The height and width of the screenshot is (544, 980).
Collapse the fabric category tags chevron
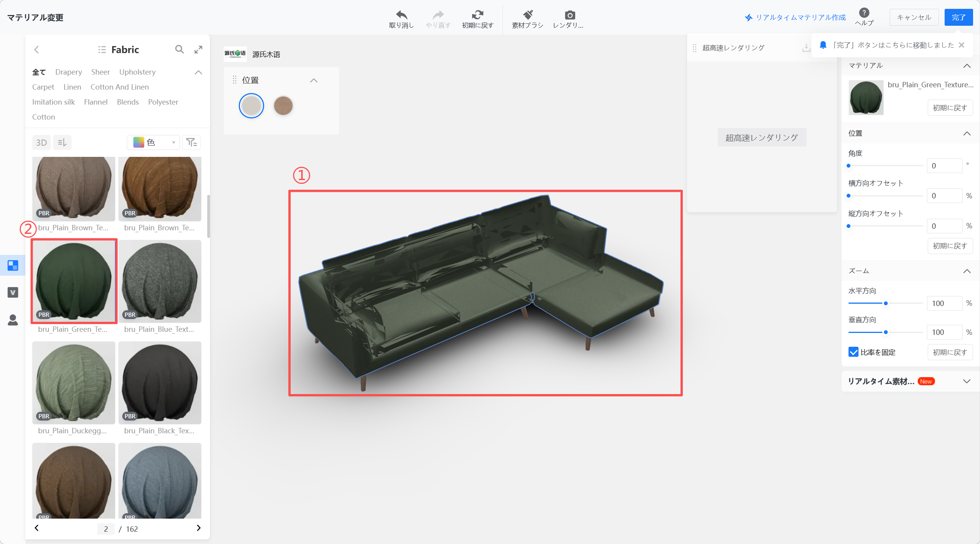pos(198,72)
